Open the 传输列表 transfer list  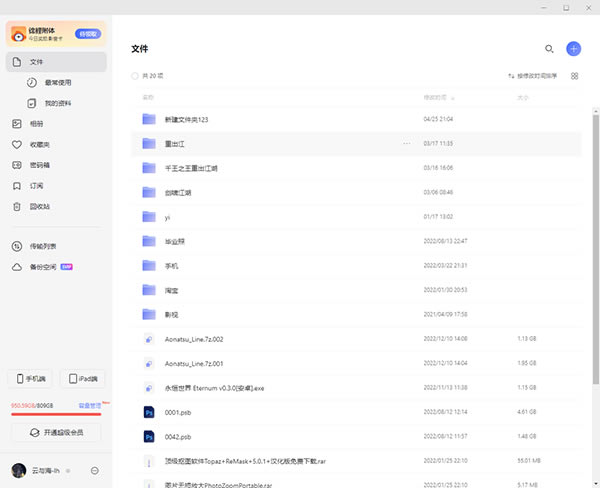42,246
